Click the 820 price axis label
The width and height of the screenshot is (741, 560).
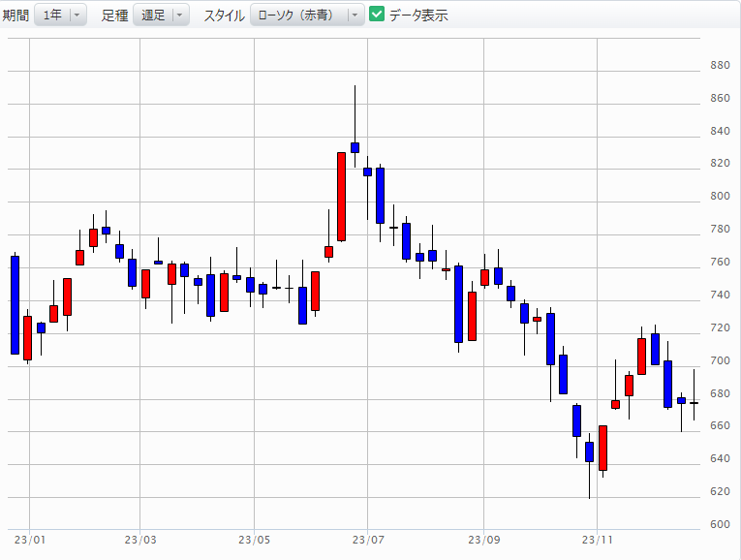721,163
